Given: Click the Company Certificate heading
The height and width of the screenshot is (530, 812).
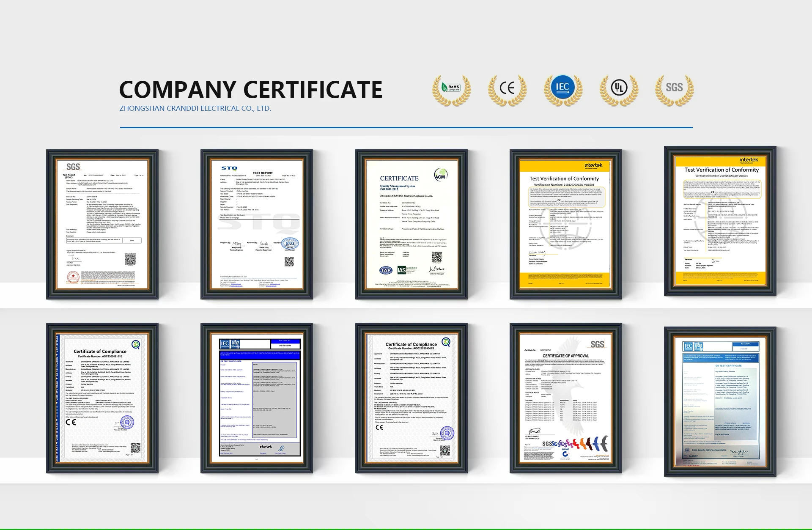Looking at the screenshot, I should point(250,89).
